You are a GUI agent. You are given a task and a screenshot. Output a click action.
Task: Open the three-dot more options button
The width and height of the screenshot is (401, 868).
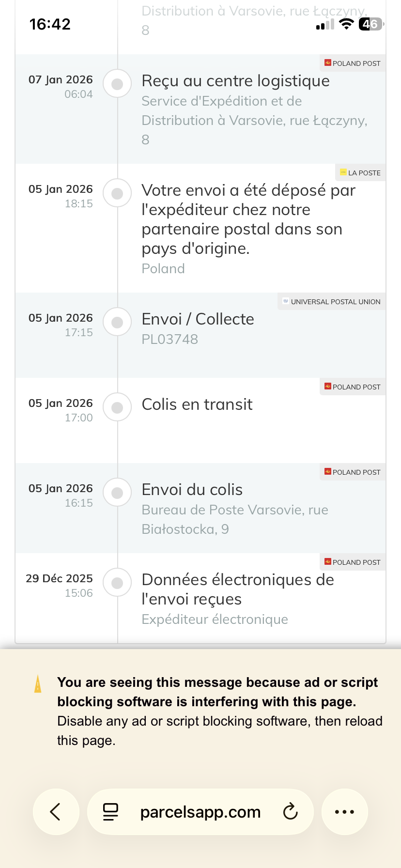click(x=344, y=812)
